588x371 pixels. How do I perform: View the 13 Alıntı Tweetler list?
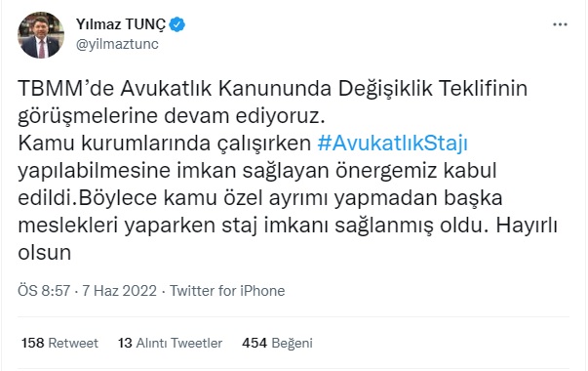171,343
